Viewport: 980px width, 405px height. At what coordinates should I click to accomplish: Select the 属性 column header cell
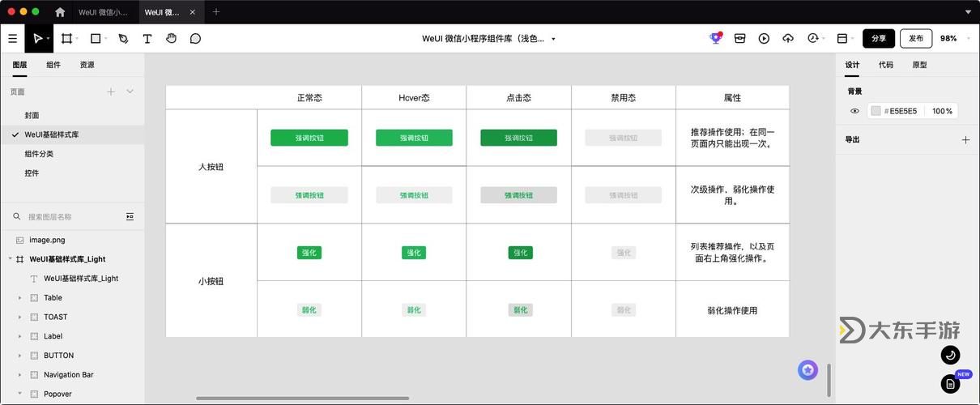click(x=732, y=97)
